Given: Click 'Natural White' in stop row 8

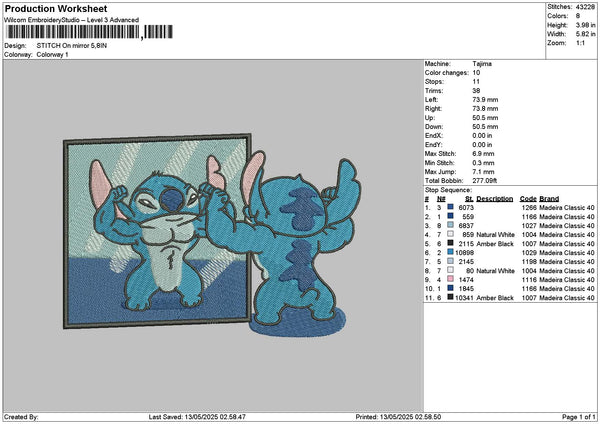Looking at the screenshot, I should point(496,271).
